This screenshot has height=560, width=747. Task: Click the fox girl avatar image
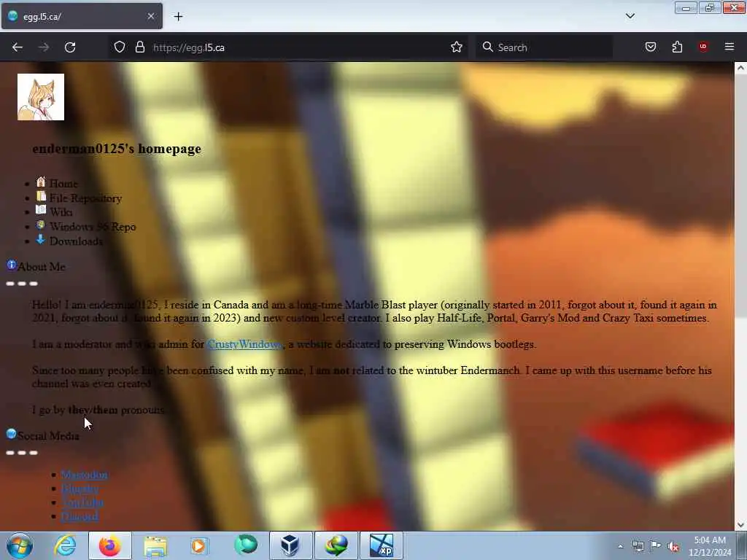[x=41, y=97]
